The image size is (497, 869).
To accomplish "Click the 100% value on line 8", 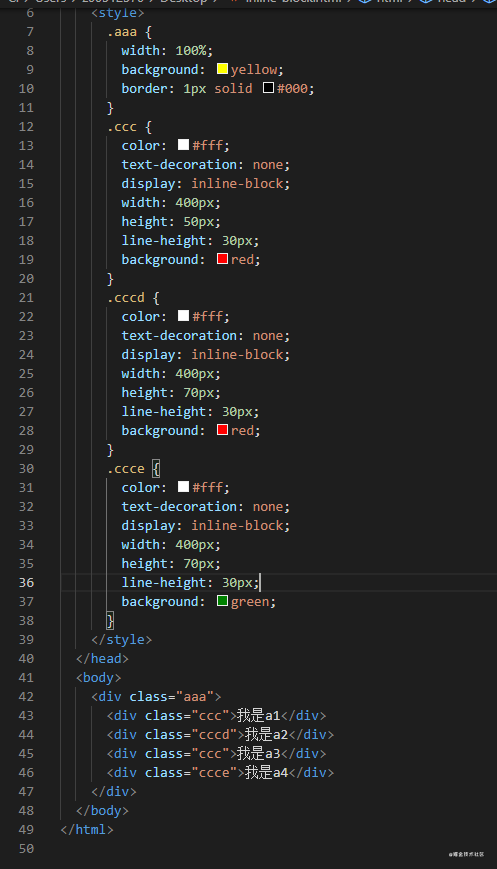I will (191, 50).
